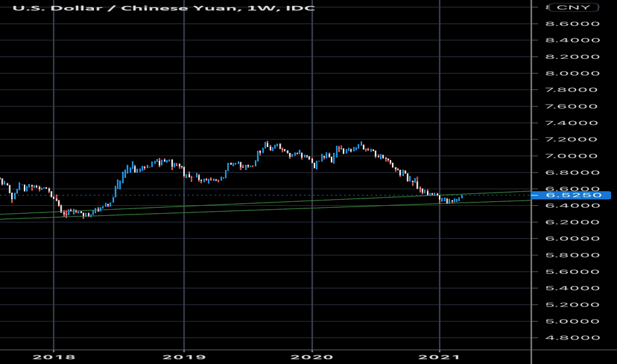Click the 7.0000 price scale label

click(573, 156)
